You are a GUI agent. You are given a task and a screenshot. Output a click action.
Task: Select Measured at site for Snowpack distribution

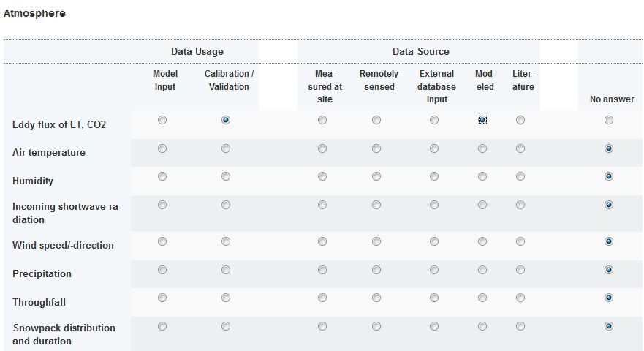(x=322, y=326)
